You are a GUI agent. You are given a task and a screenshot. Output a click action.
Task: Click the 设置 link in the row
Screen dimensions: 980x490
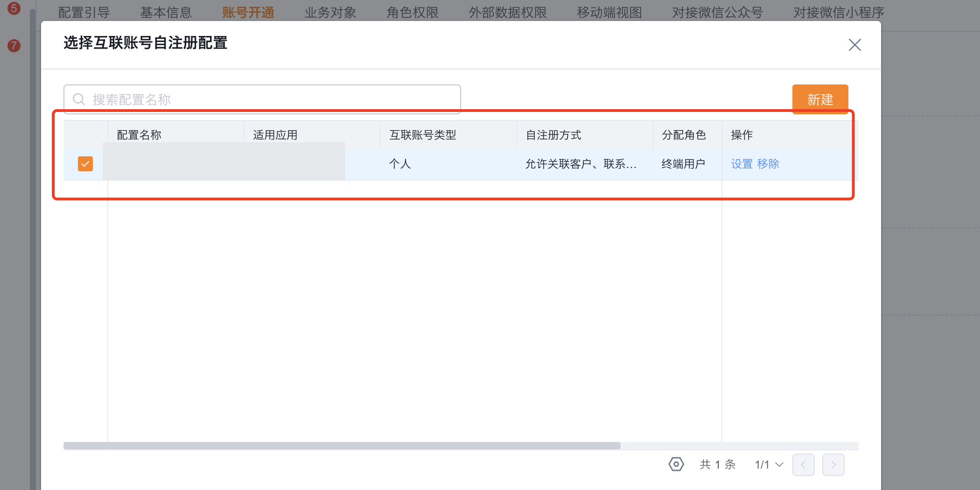click(x=742, y=164)
